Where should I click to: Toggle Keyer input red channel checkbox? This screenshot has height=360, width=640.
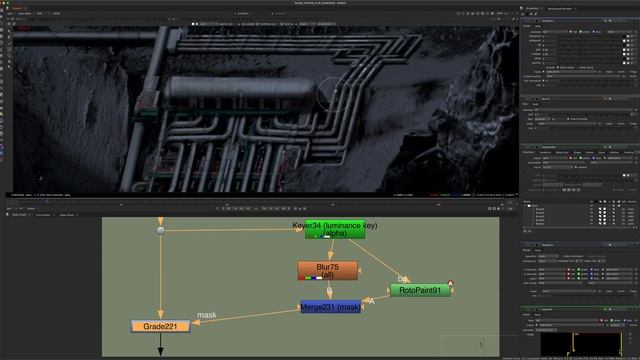[x=602, y=321]
